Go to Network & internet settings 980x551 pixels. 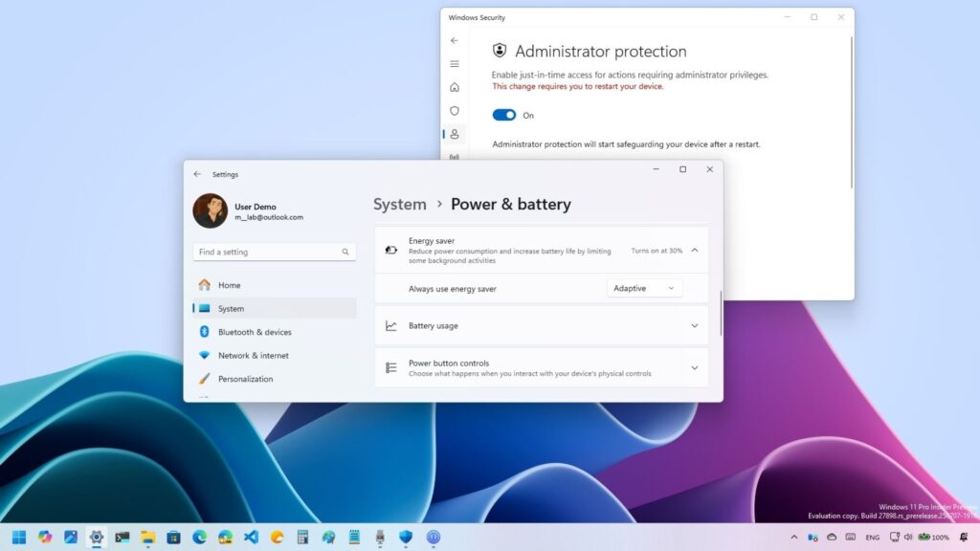click(253, 356)
